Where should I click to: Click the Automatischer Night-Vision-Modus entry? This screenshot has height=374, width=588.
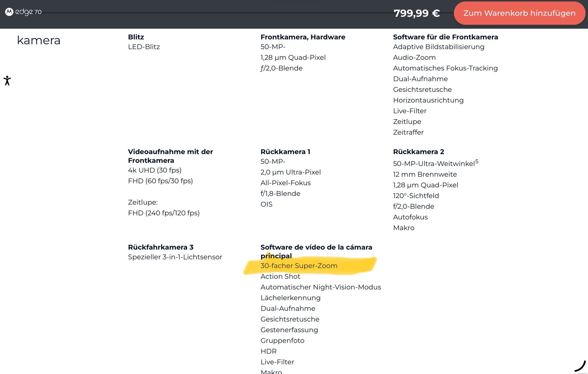point(321,287)
